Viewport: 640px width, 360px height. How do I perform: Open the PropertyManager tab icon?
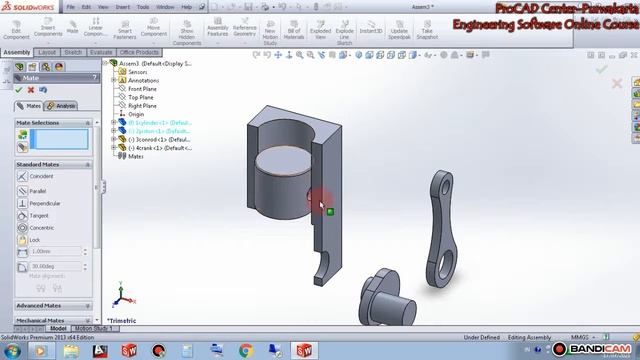pyautogui.click(x=32, y=67)
